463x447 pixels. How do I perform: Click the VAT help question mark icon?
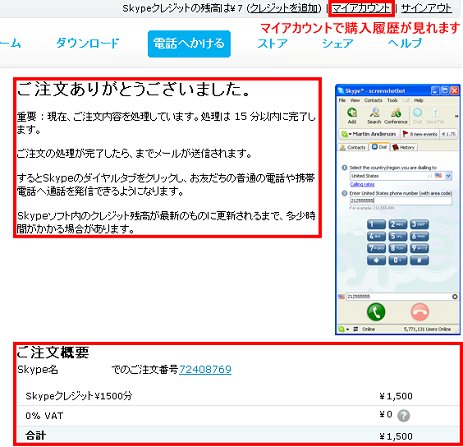point(404,416)
